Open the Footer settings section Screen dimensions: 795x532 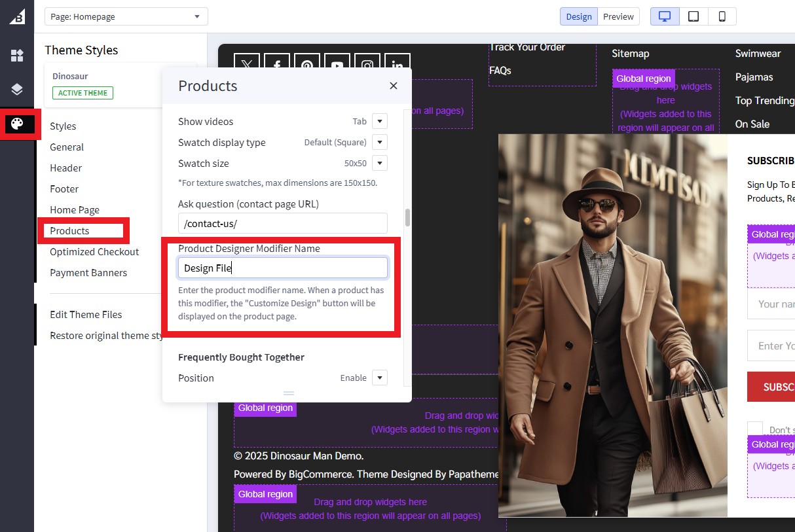click(x=64, y=188)
